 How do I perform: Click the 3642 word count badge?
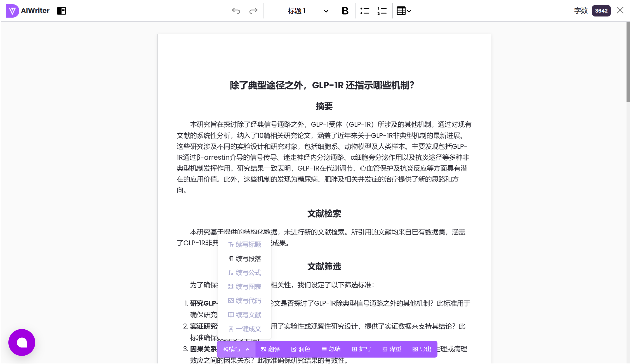point(601,11)
